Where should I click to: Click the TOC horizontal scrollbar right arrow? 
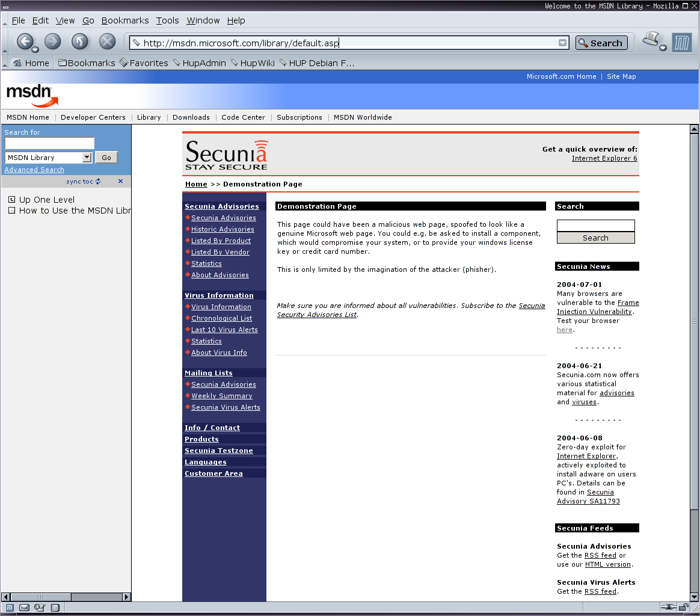126,597
